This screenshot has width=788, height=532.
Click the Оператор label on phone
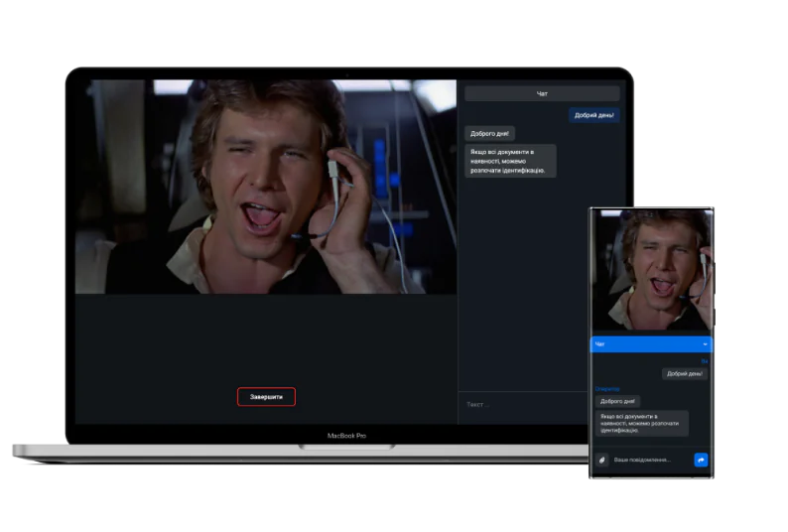(607, 389)
